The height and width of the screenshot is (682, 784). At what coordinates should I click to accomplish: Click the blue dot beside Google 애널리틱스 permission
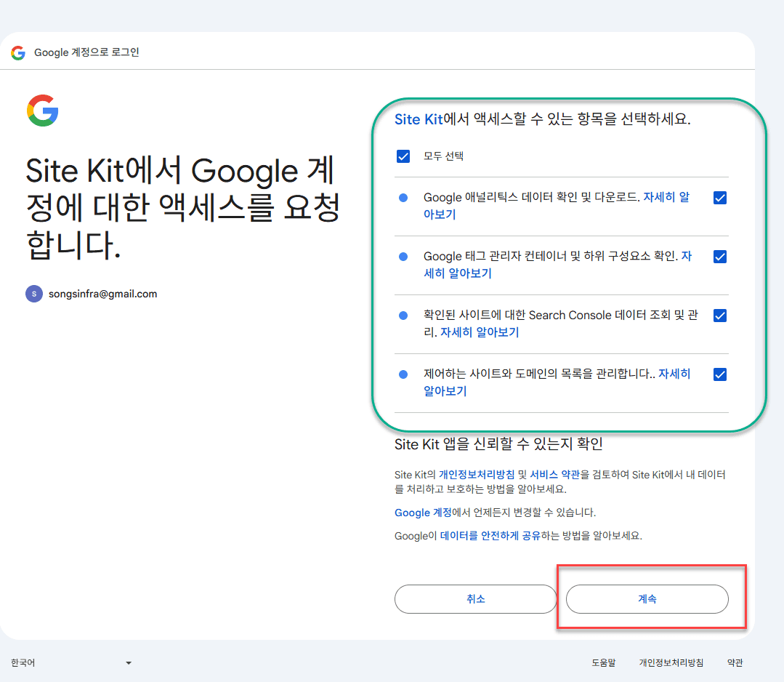click(403, 198)
